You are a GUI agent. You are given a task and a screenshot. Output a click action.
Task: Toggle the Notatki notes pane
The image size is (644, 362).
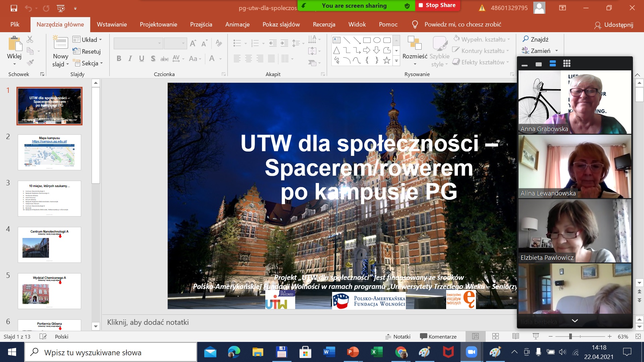coord(398,337)
